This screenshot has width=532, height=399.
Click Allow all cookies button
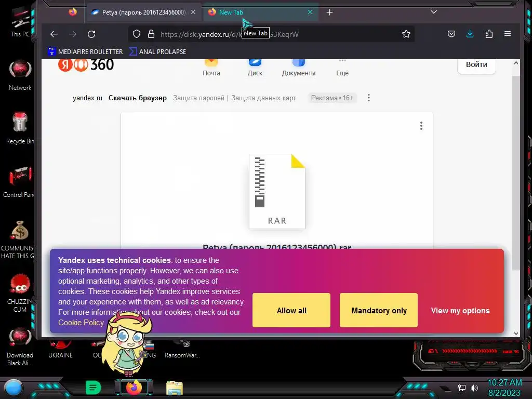tap(291, 311)
